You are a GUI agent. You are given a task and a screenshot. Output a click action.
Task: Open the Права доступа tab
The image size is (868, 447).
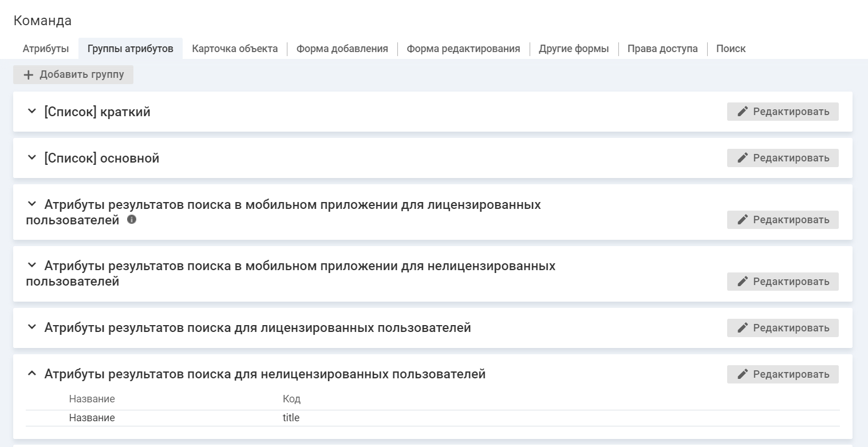click(662, 49)
